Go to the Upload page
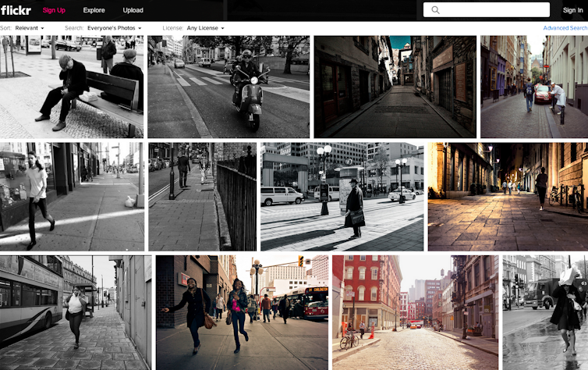This screenshot has height=370, width=588. coord(133,10)
